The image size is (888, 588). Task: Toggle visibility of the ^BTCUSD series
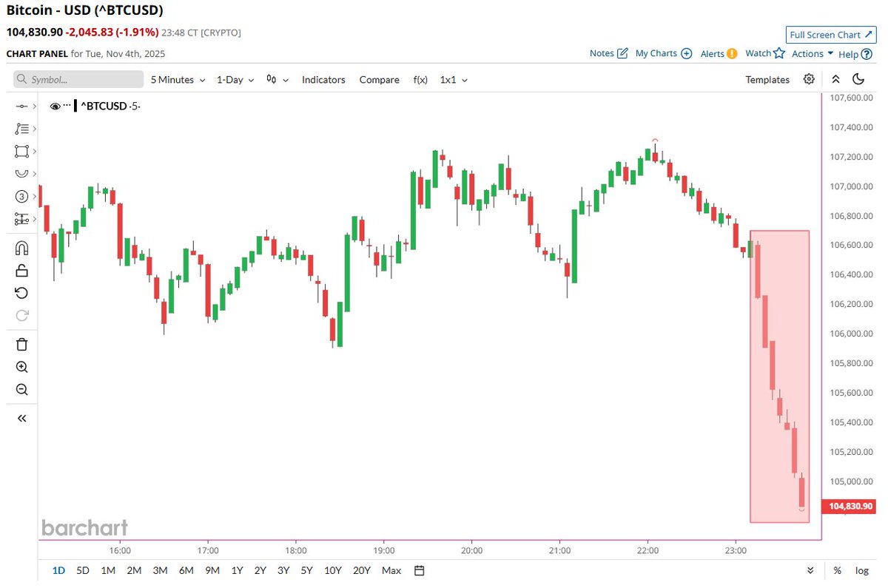point(55,106)
